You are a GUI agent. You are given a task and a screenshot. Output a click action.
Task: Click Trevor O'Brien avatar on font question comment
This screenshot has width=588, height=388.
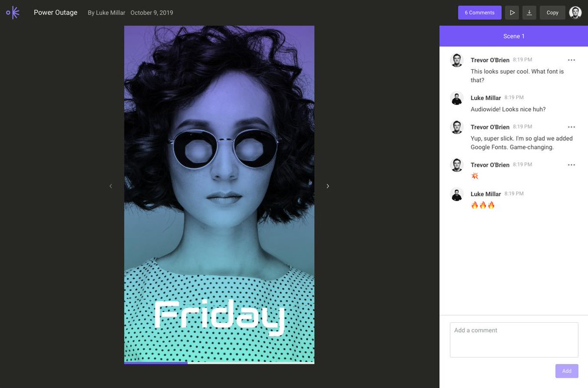(457, 60)
